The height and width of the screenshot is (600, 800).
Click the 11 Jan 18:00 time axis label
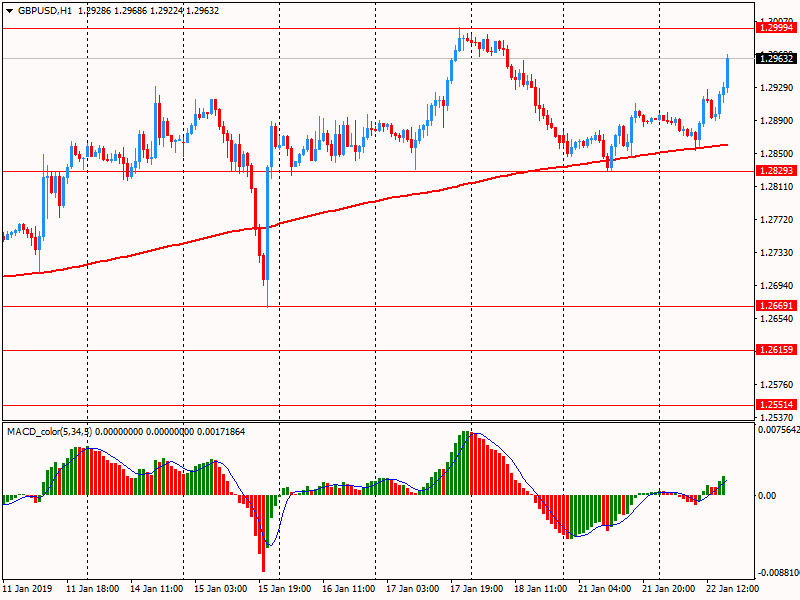coord(92,589)
